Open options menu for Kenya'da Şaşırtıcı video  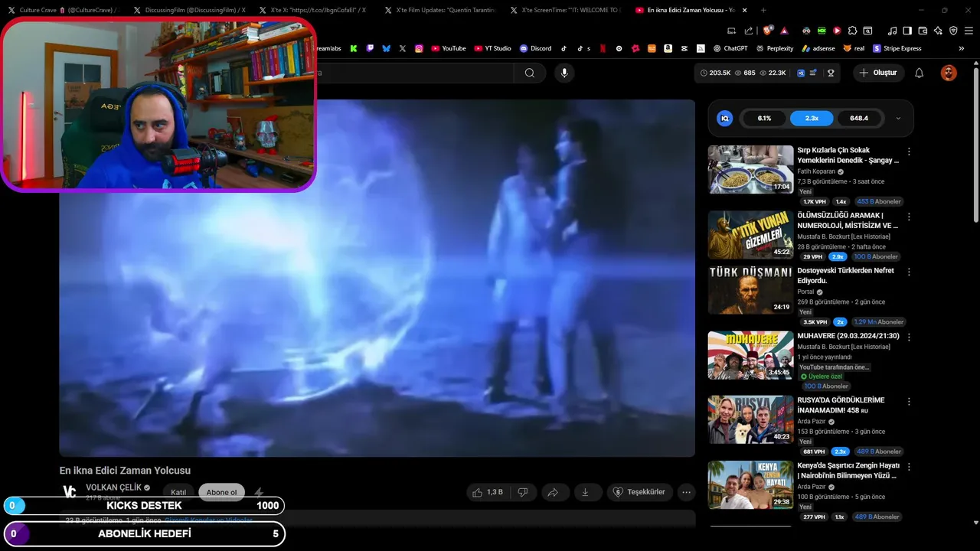pyautogui.click(x=909, y=467)
